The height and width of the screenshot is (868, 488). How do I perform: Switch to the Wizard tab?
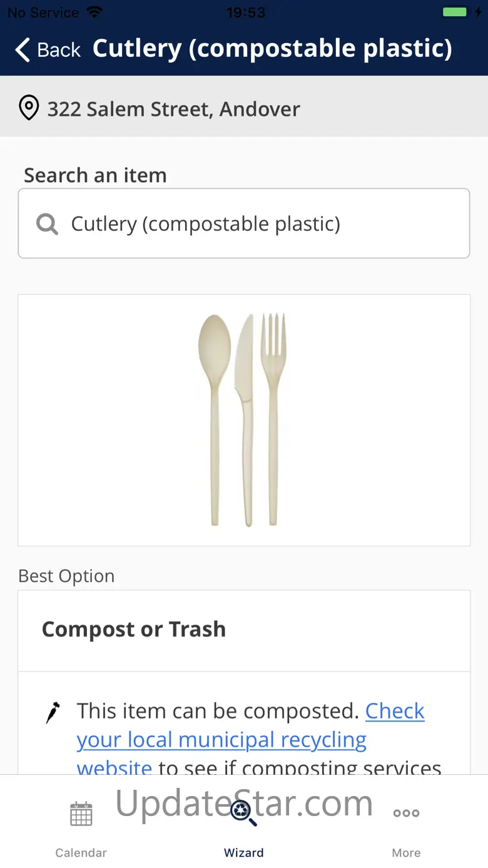(x=244, y=825)
